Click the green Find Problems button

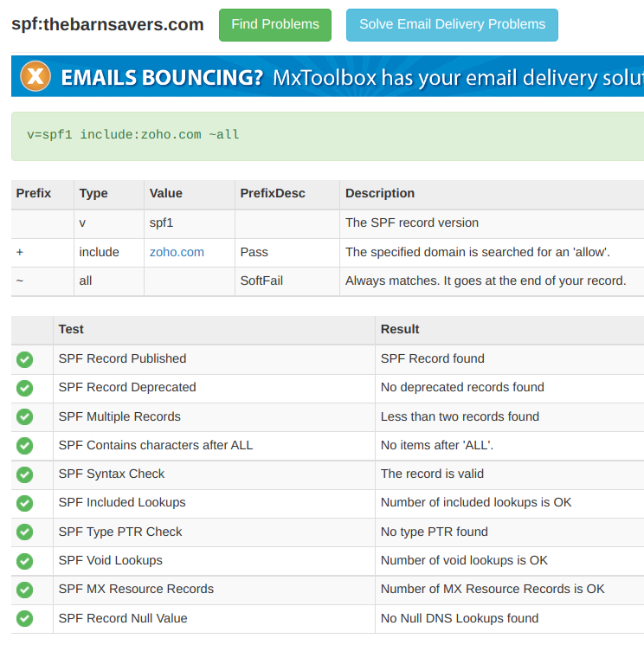click(274, 25)
